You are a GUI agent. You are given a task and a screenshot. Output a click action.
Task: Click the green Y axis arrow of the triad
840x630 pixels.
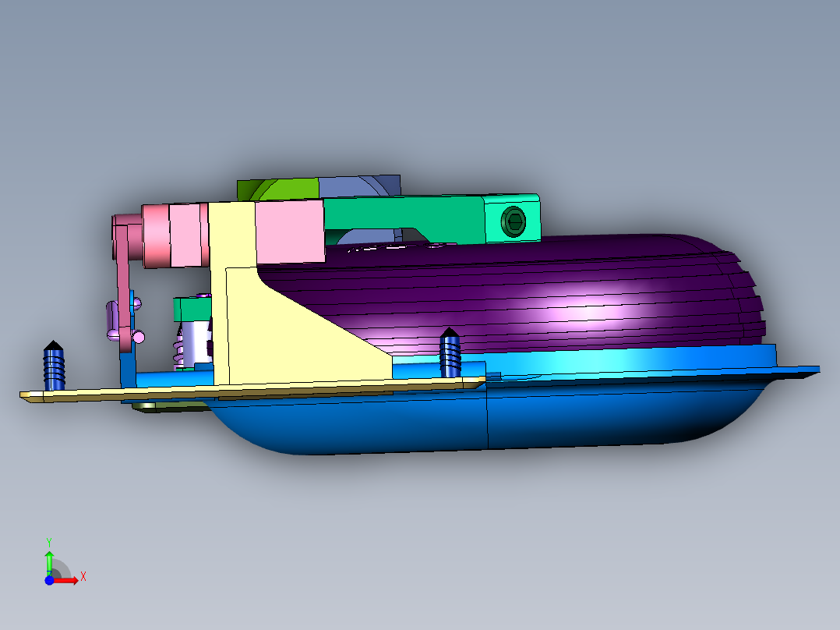click(49, 562)
